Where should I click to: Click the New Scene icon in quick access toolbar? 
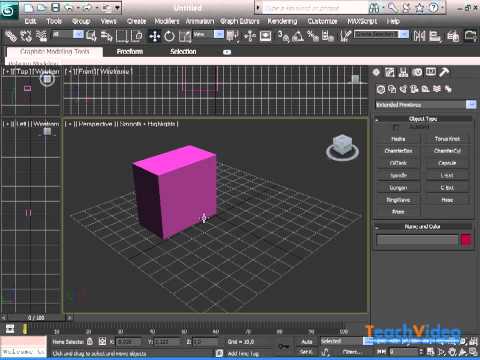tap(29, 8)
